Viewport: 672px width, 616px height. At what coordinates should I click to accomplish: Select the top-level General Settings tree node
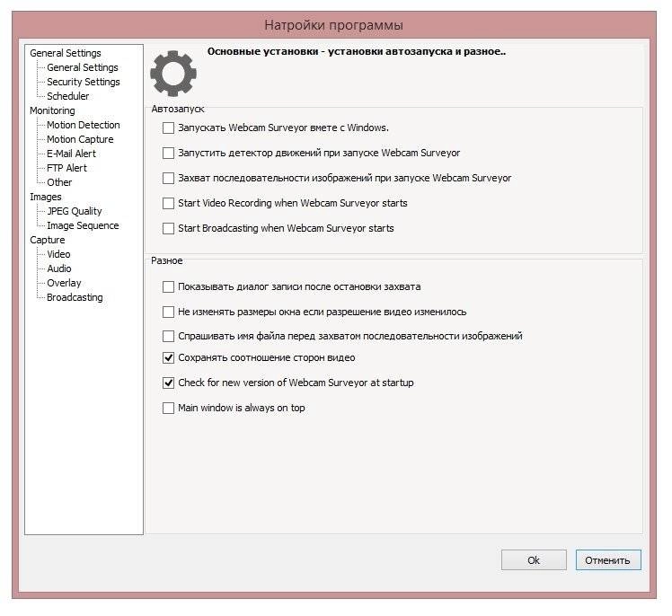[x=66, y=53]
